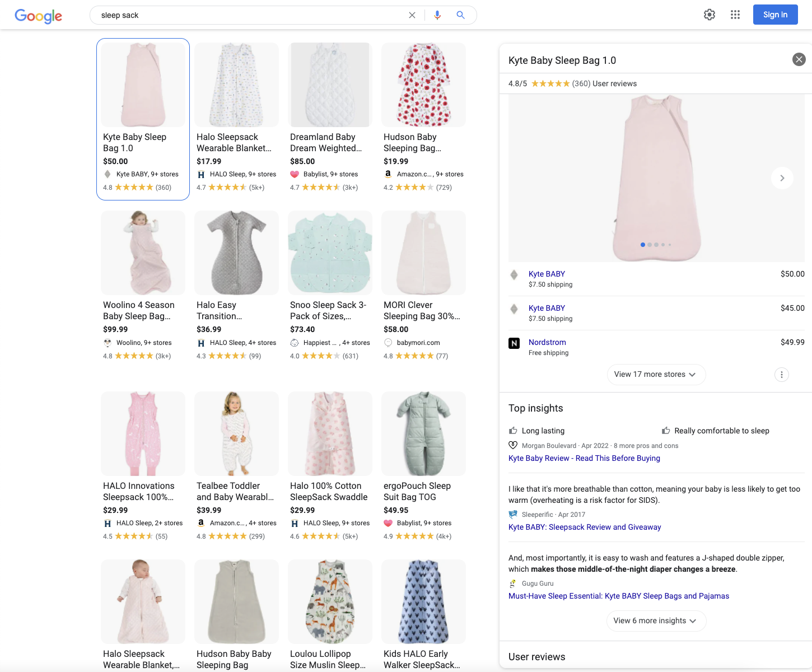The height and width of the screenshot is (672, 812).
Task: Expand View 17 more stores
Action: 656,374
